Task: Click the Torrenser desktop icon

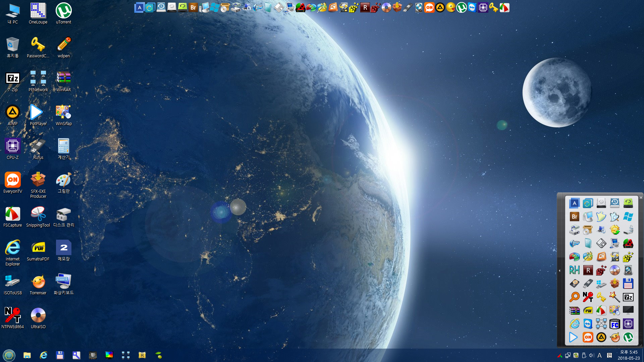Action: click(38, 285)
